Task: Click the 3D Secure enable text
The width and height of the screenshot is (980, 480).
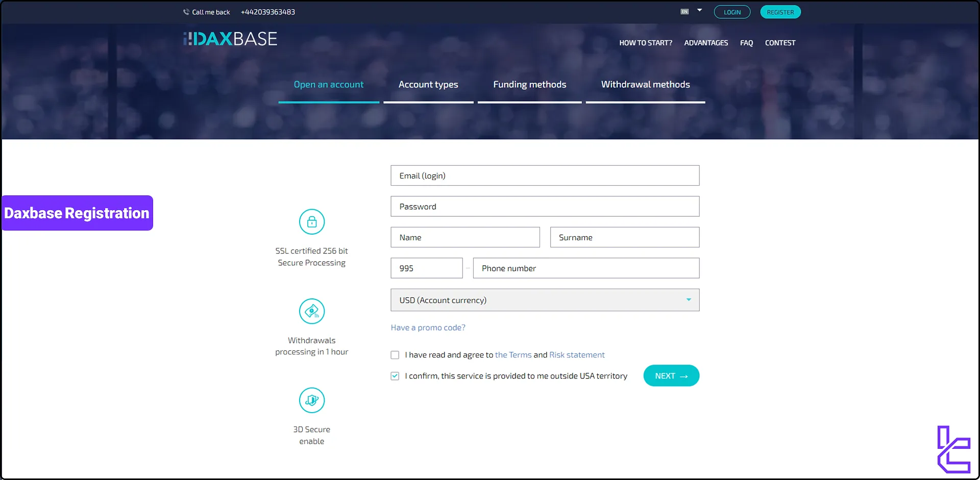Action: point(312,436)
